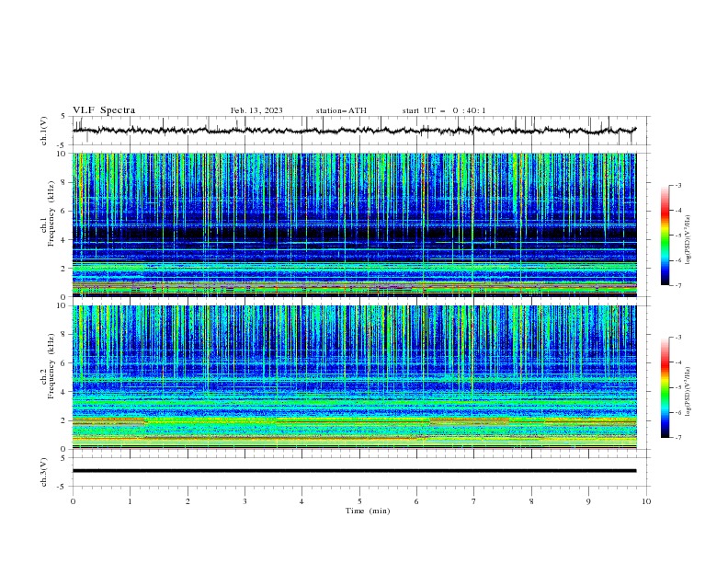The height and width of the screenshot is (563, 728).
Task: Click the "5" volt tick of ch.1(V) axis
Action: pos(64,117)
